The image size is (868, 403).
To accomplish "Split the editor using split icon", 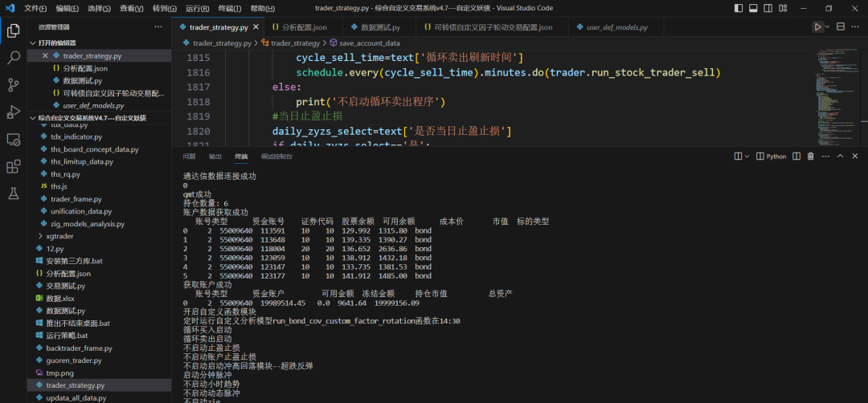I will pyautogui.click(x=841, y=27).
